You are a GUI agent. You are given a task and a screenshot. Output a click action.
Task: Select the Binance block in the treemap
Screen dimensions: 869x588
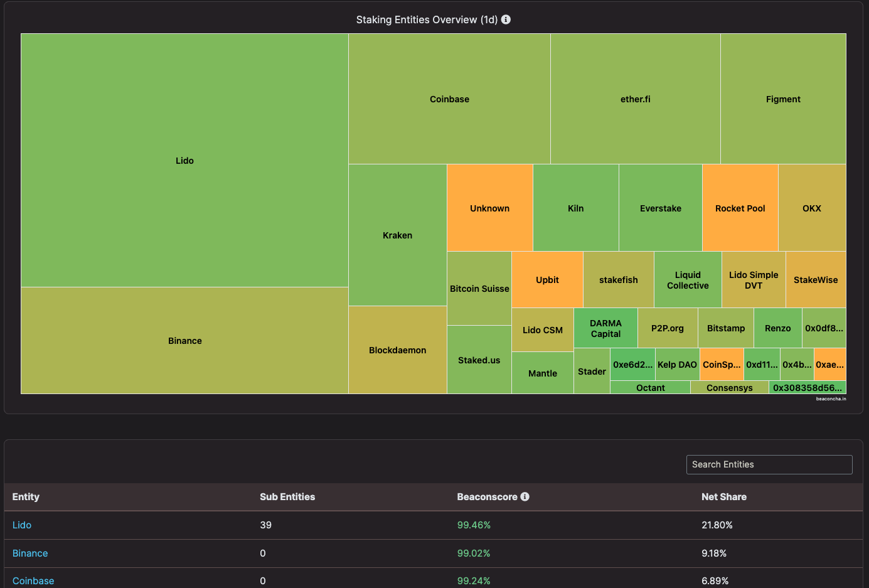pos(184,341)
